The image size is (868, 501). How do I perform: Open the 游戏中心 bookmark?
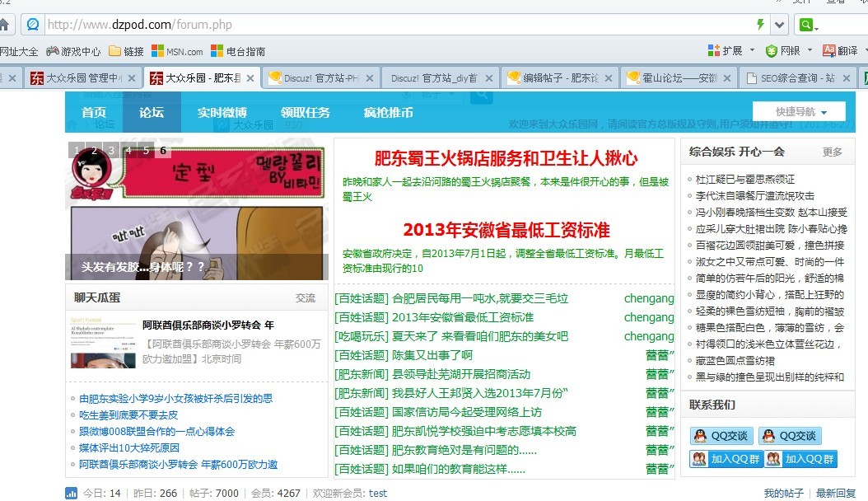click(73, 51)
